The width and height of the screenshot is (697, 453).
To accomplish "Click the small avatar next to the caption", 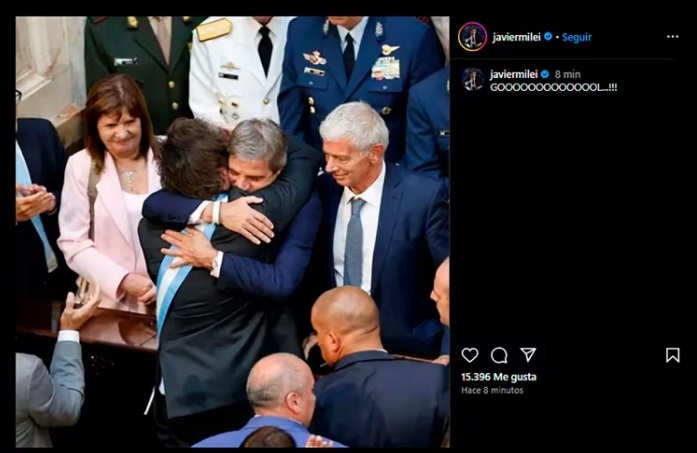I will [x=472, y=79].
